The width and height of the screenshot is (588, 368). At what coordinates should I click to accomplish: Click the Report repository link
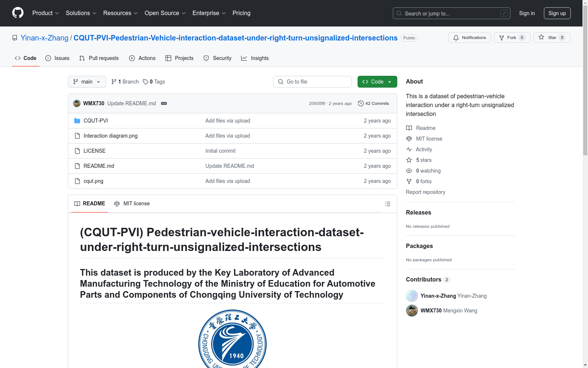(426, 192)
